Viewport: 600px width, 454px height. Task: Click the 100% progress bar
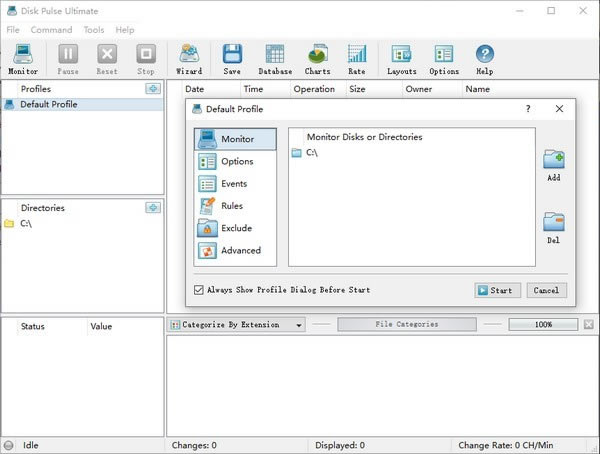543,325
